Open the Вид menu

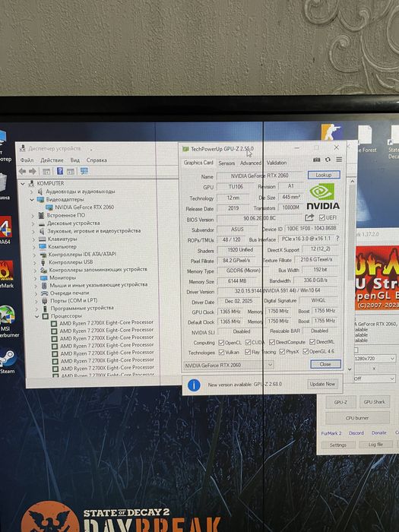click(x=75, y=160)
